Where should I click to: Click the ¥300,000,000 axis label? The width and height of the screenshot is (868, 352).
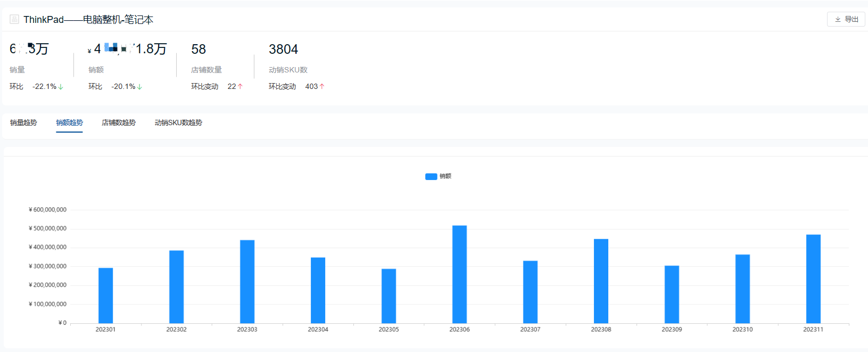(47, 266)
